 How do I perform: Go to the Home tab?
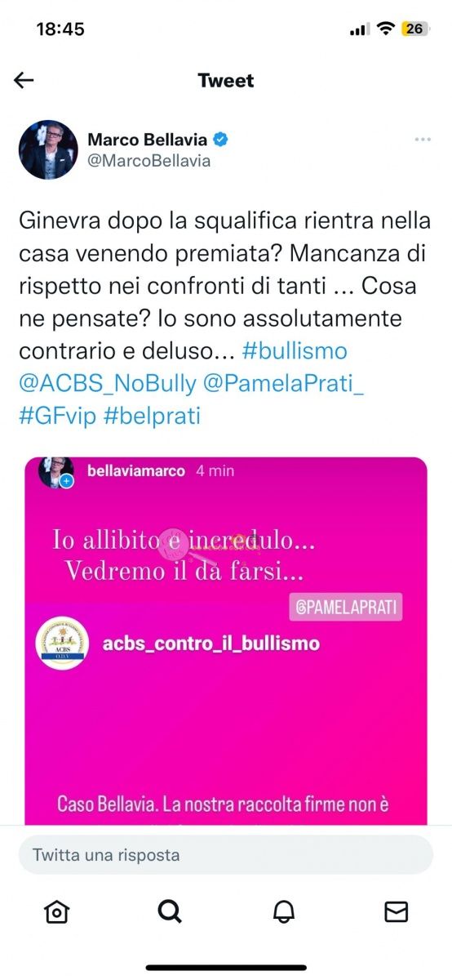56,911
